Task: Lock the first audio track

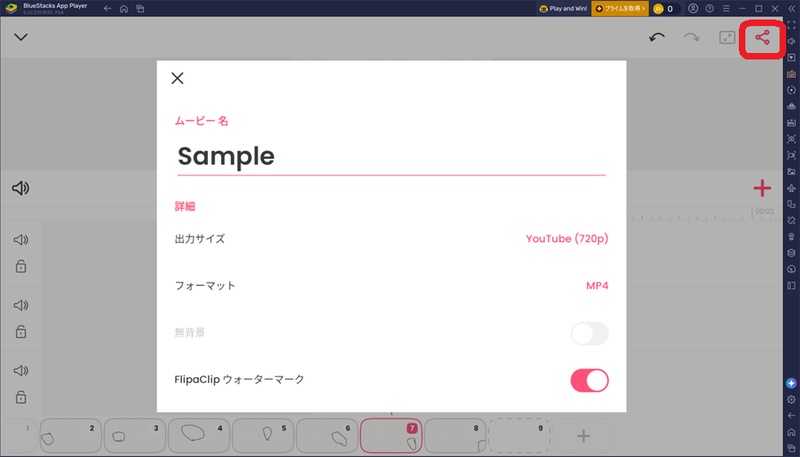Action: pyautogui.click(x=21, y=266)
